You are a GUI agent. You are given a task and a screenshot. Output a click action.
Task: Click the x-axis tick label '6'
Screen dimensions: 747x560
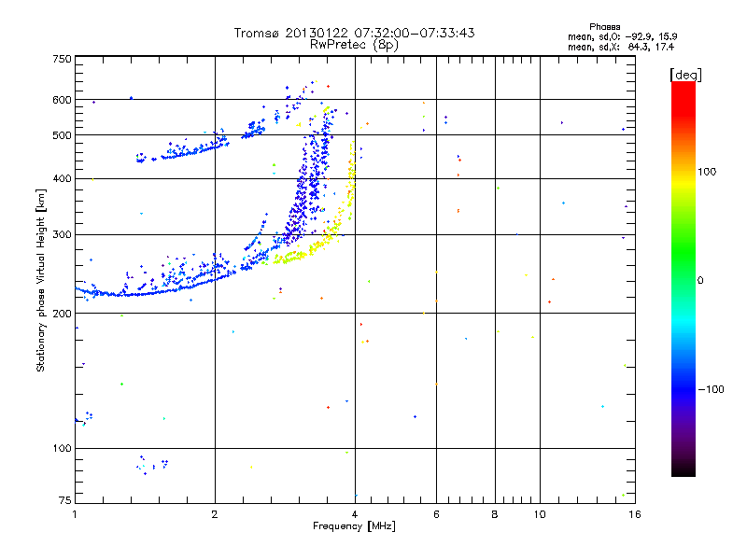(436, 514)
